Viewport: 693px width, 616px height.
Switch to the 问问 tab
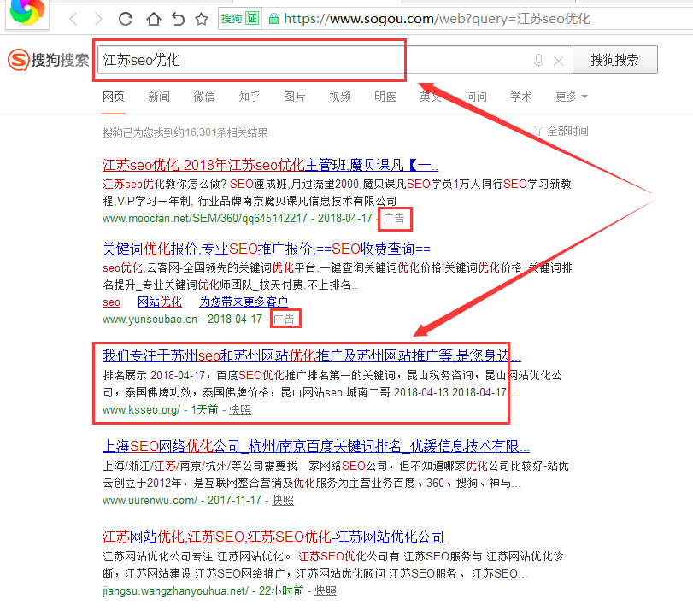[476, 97]
